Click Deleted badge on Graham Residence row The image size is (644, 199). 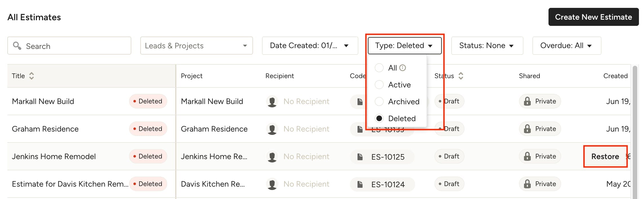coord(148,129)
